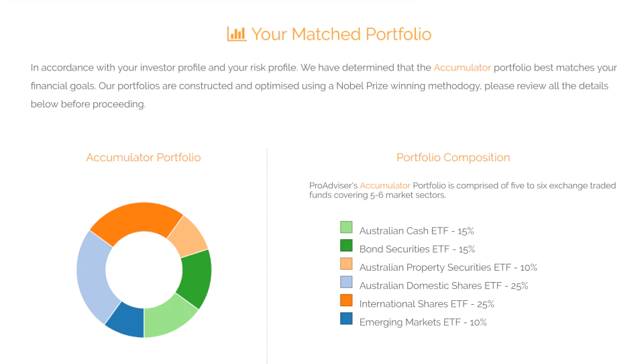Image resolution: width=644 pixels, height=364 pixels.
Task: Click the light orange Property Securities donut segment
Action: click(x=188, y=236)
